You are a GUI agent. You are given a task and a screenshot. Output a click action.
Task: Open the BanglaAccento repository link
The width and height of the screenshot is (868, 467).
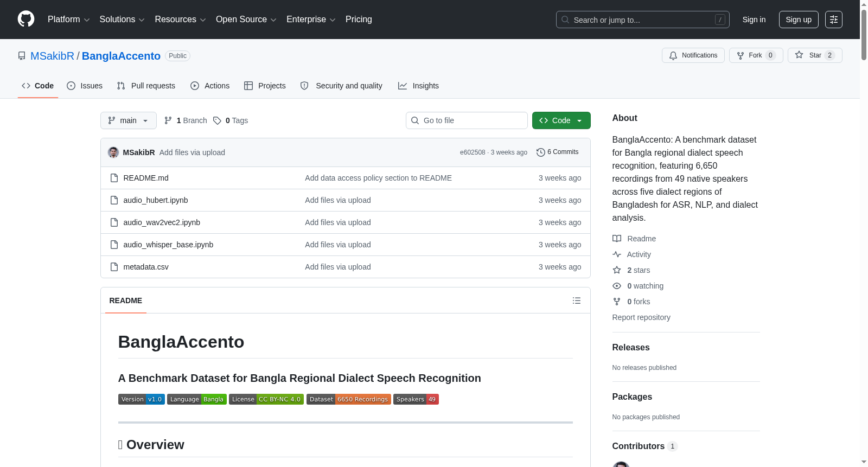click(121, 56)
